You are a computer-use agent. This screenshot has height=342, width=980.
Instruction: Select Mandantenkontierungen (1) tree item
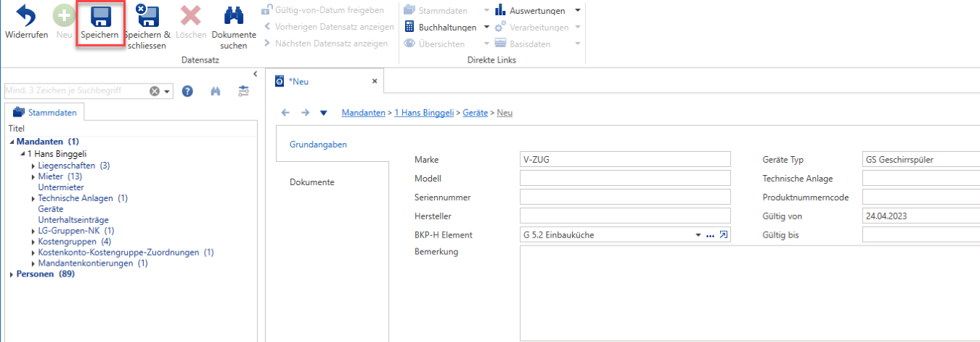pos(93,264)
